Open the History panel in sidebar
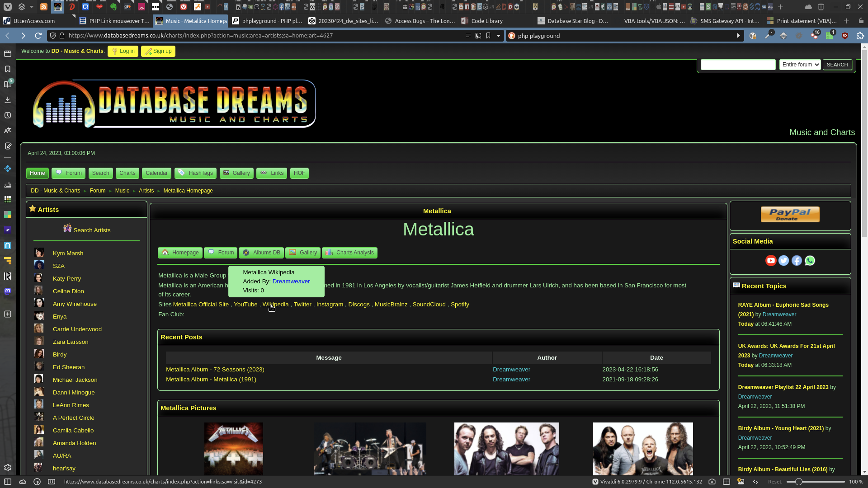 [x=8, y=115]
